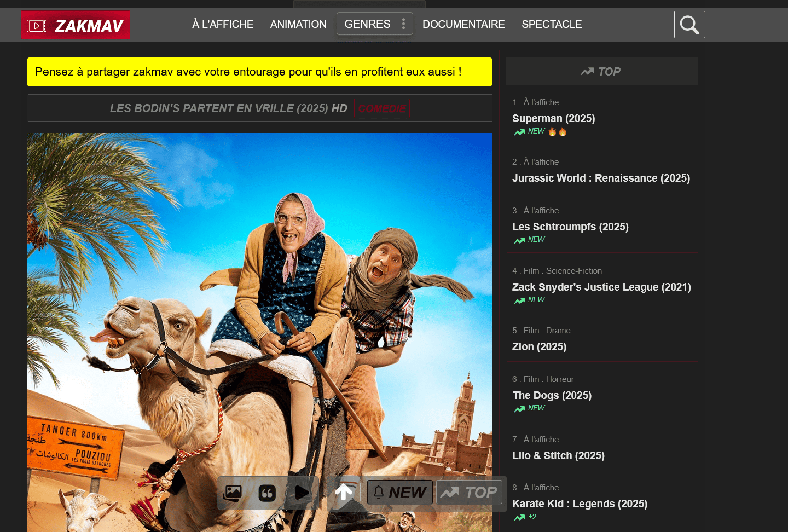Select the DOCUMENTAIRE menu item
This screenshot has height=532, width=788.
463,24
